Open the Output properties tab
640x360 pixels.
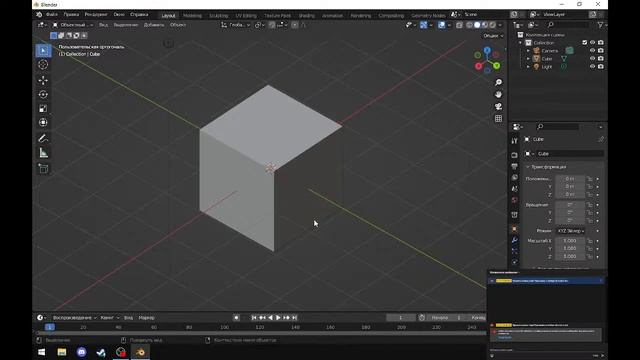coord(514,166)
